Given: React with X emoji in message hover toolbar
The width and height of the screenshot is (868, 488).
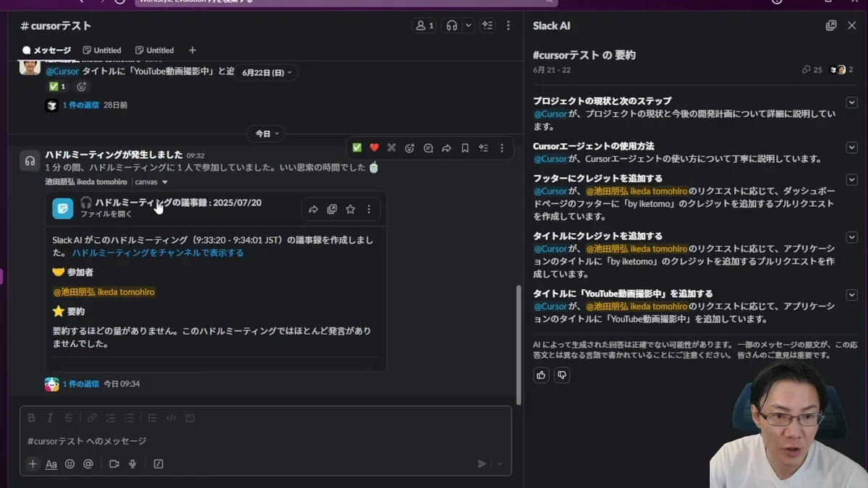Looking at the screenshot, I should click(391, 147).
